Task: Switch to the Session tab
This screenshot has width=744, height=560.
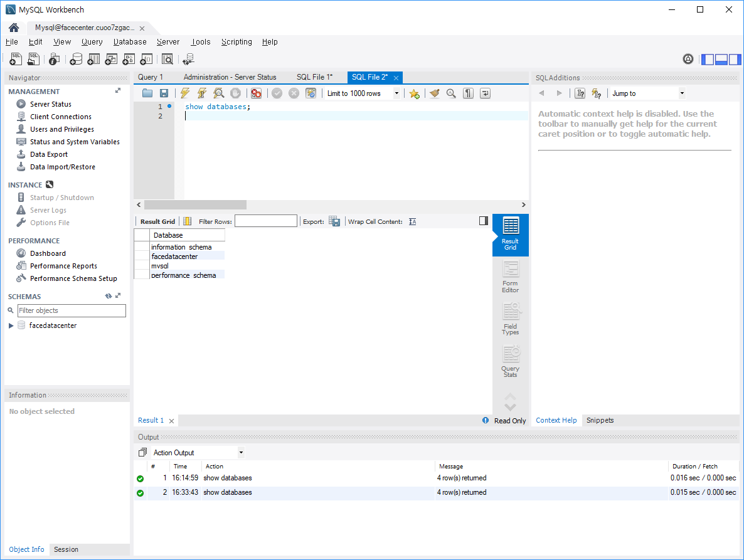Action: [x=66, y=549]
